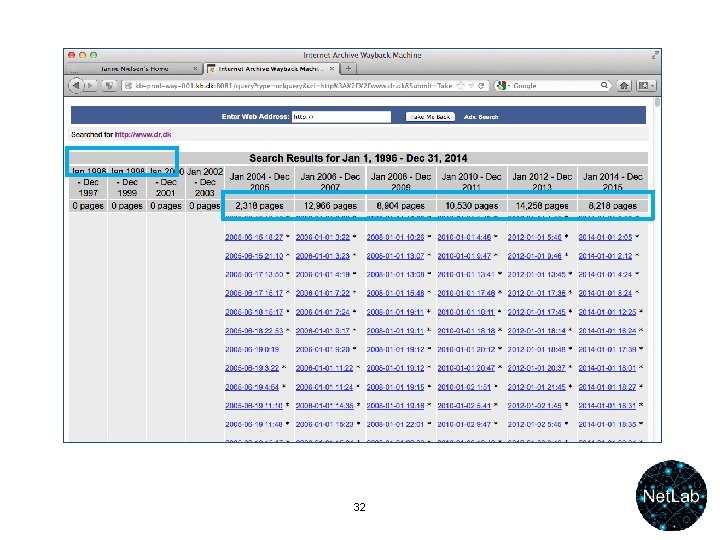Open a new tab with the plus button
This screenshot has width=720, height=540.
(349, 68)
